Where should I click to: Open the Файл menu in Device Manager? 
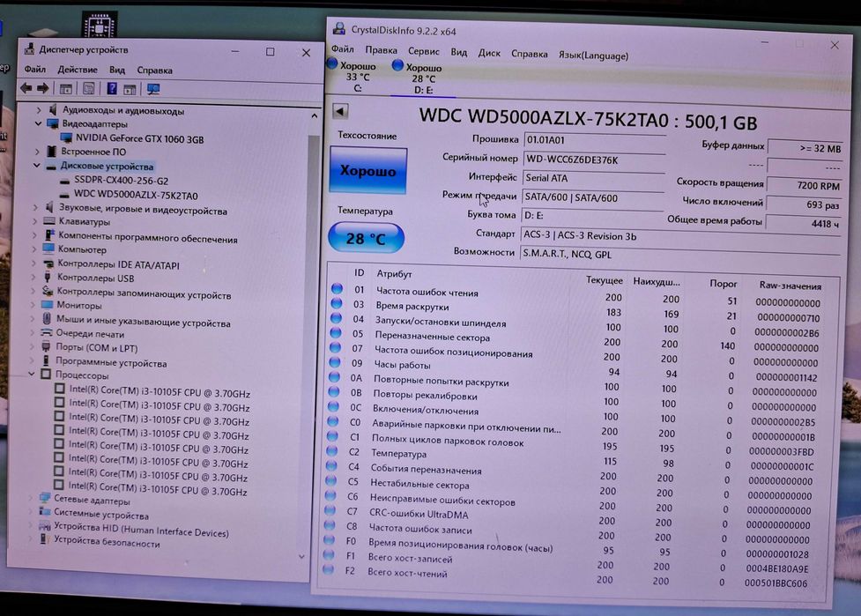coord(34,69)
